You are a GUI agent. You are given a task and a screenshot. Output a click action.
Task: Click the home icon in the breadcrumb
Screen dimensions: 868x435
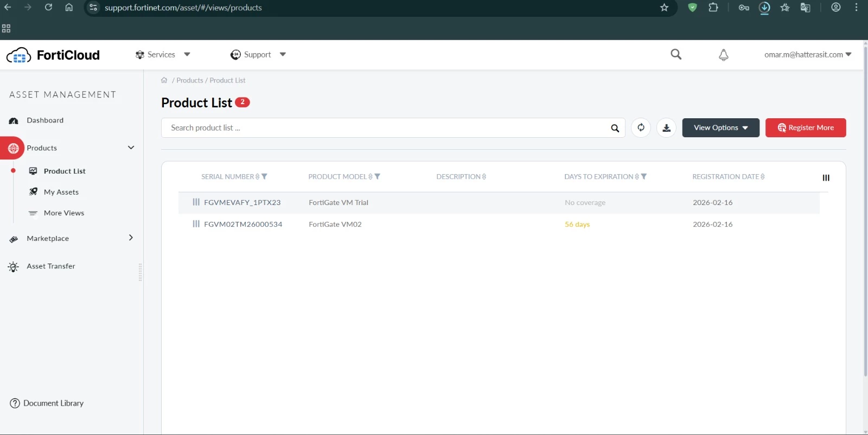[x=164, y=80]
